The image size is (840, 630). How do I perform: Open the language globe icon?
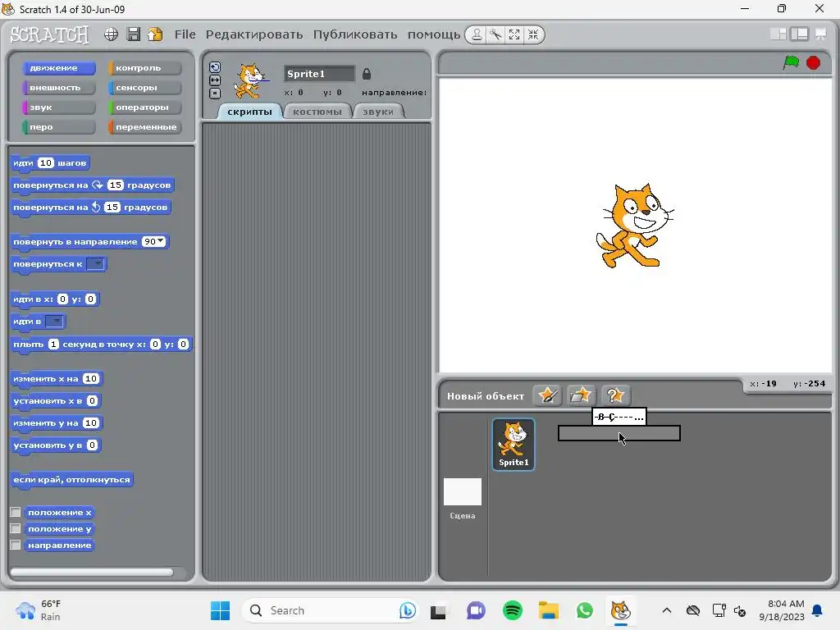[x=111, y=34]
